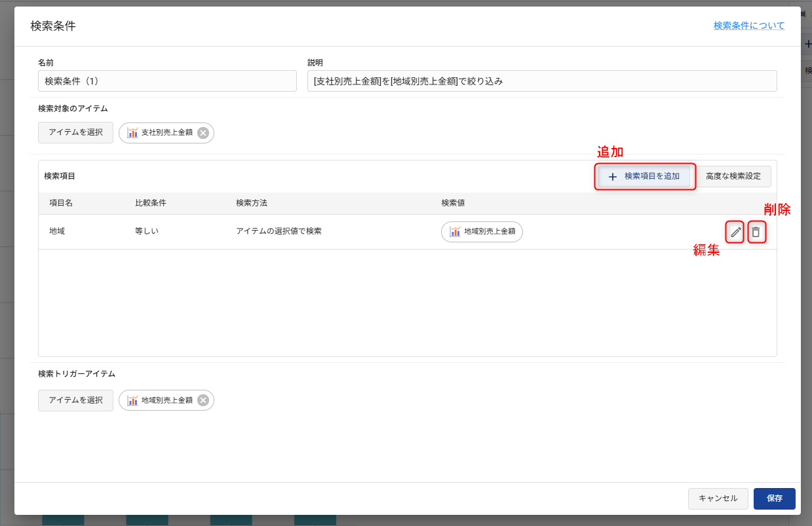
Task: Click the plus icon in 検索項目を追加
Action: (x=613, y=177)
